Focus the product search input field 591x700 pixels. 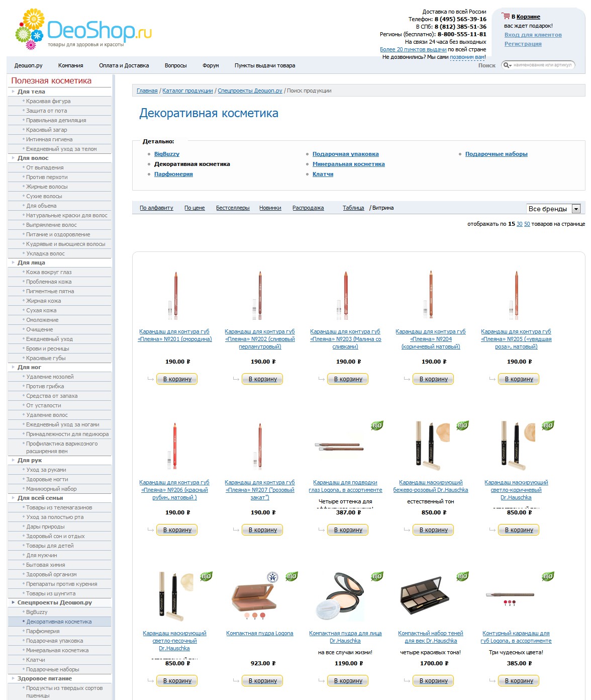542,65
